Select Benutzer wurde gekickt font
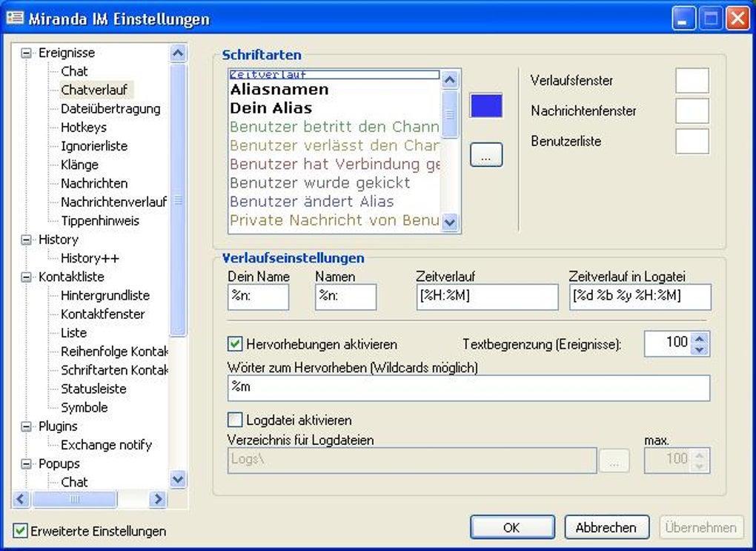The height and width of the screenshot is (551, 756). [x=334, y=183]
